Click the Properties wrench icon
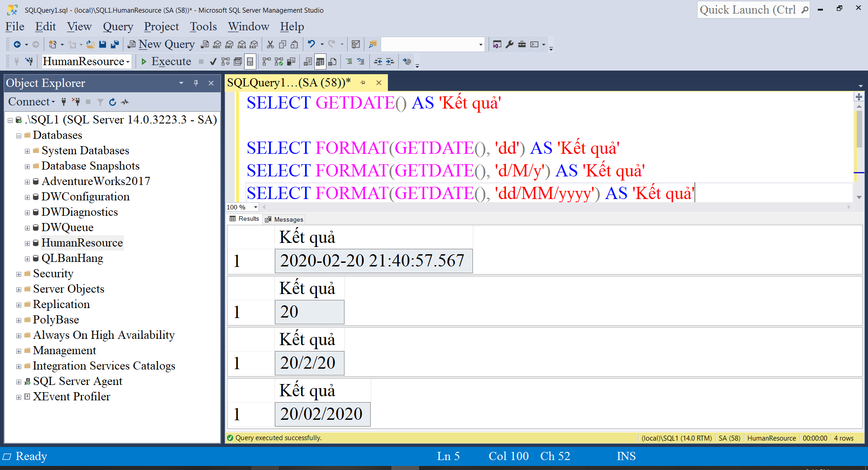The width and height of the screenshot is (868, 470). (509, 44)
